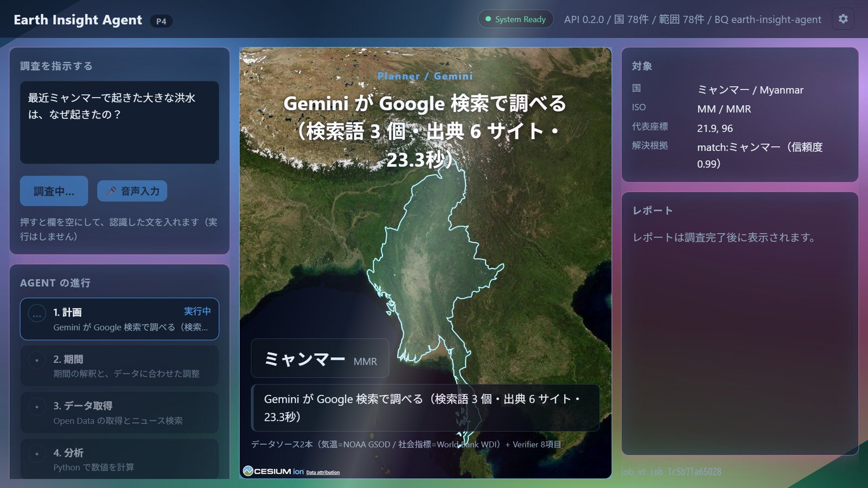Click the 対象 panel heading
This screenshot has width=868, height=488.
point(642,66)
